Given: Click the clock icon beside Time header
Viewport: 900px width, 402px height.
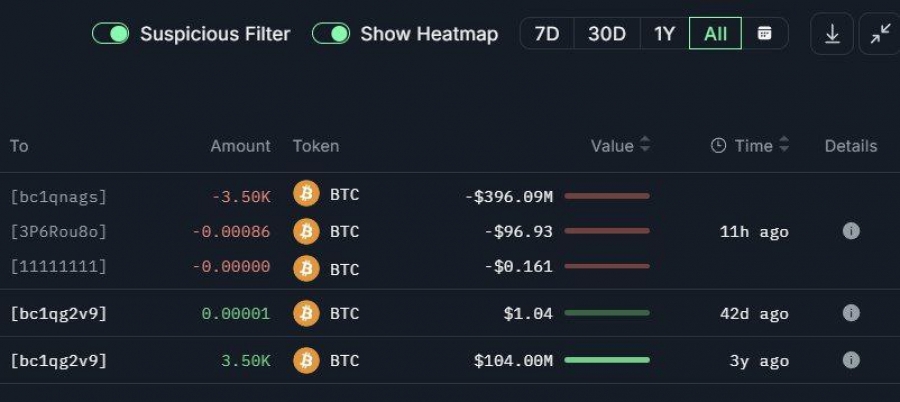Looking at the screenshot, I should 718,146.
